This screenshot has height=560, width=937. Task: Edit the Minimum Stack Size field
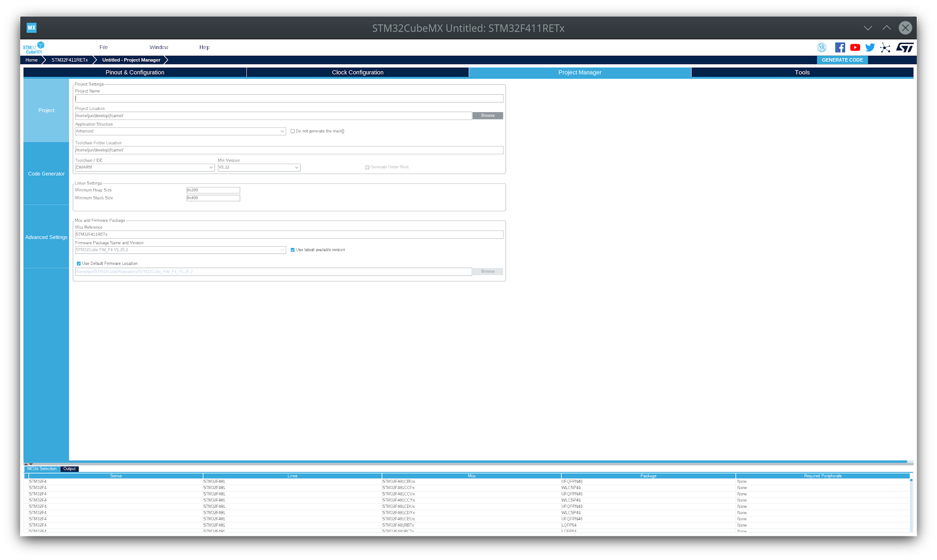click(x=213, y=198)
